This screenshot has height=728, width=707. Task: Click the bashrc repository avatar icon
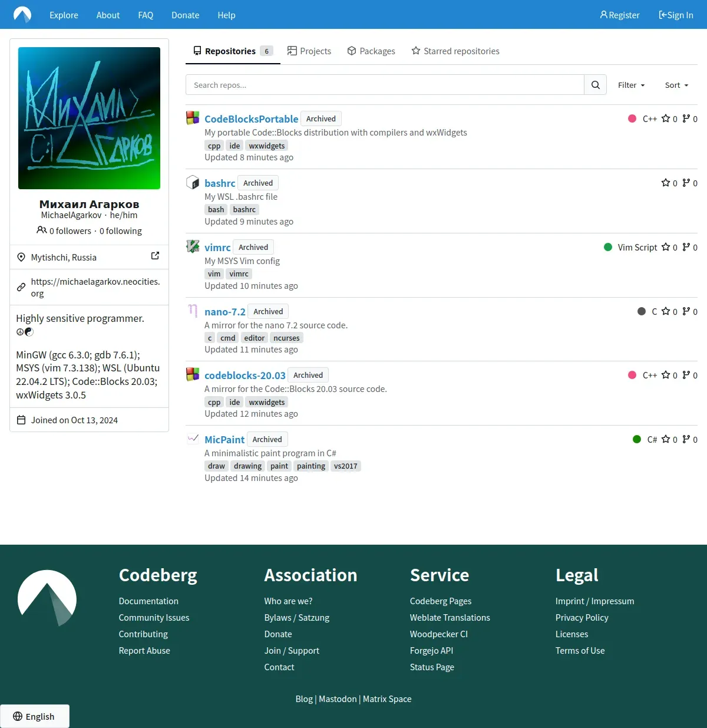193,182
